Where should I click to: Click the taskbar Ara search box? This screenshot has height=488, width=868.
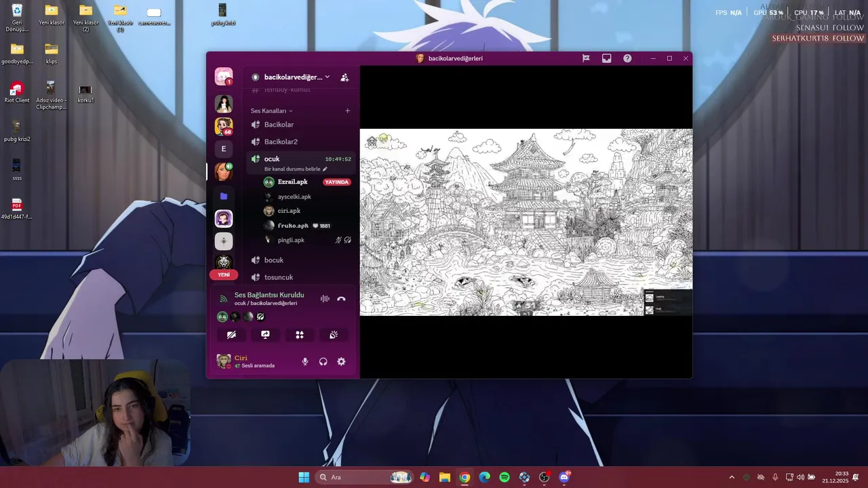coord(364,477)
